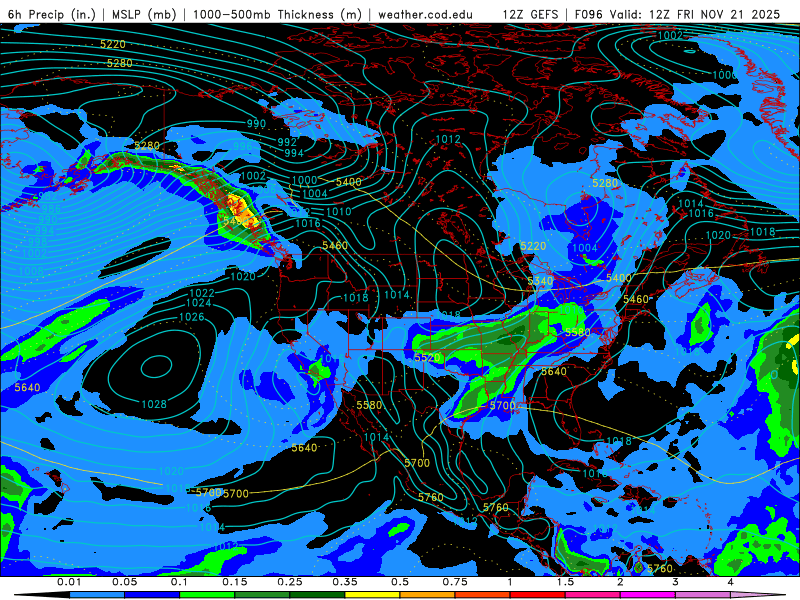
Task: Click the red-orange 0.75–1 legend swatch
Action: point(483,595)
